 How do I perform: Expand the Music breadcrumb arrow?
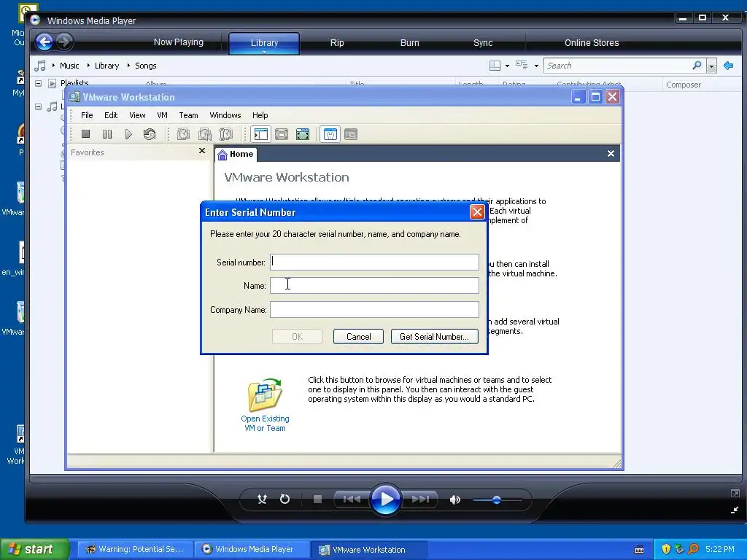click(x=53, y=65)
